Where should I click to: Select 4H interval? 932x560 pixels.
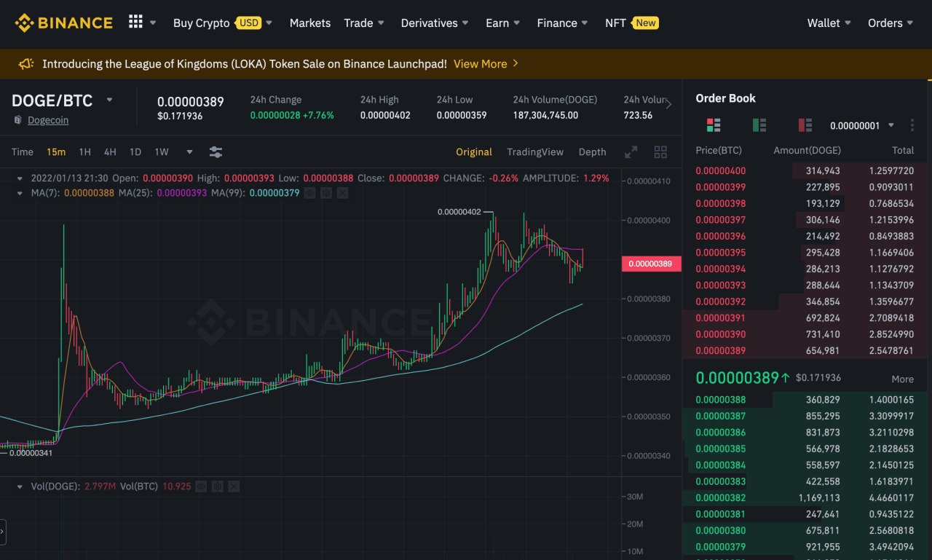[110, 152]
